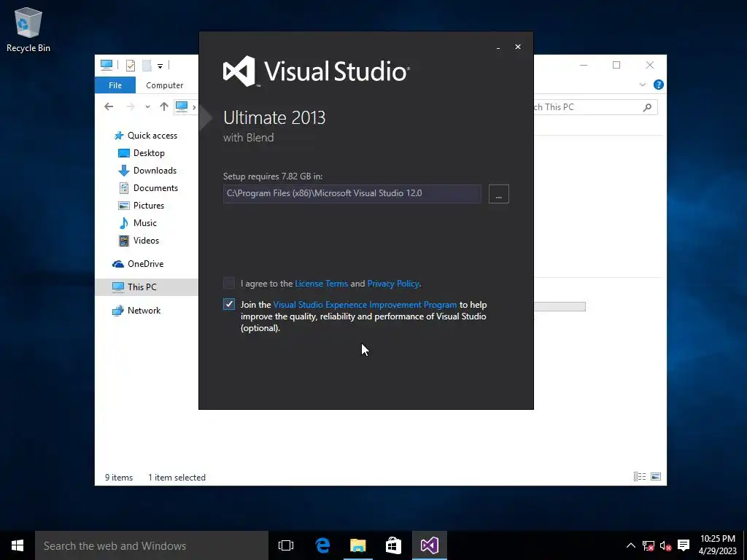The width and height of the screenshot is (747, 560).
Task: Select This PC in navigation pane
Action: point(146,287)
